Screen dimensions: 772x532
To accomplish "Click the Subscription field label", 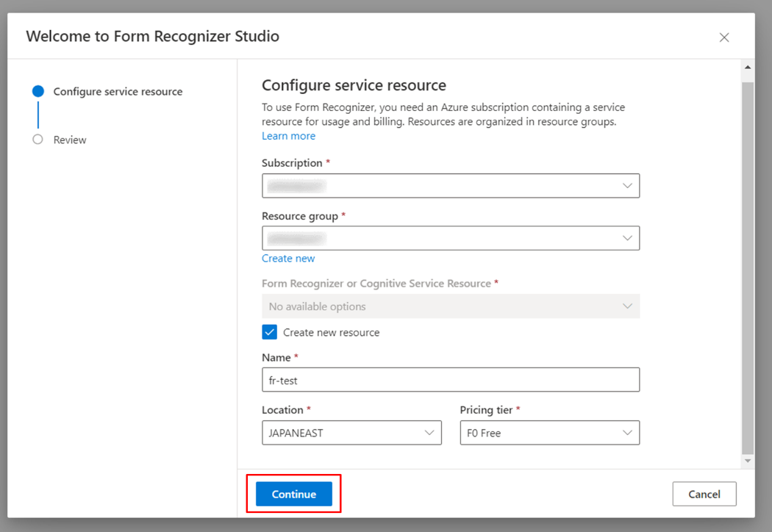I will point(292,163).
